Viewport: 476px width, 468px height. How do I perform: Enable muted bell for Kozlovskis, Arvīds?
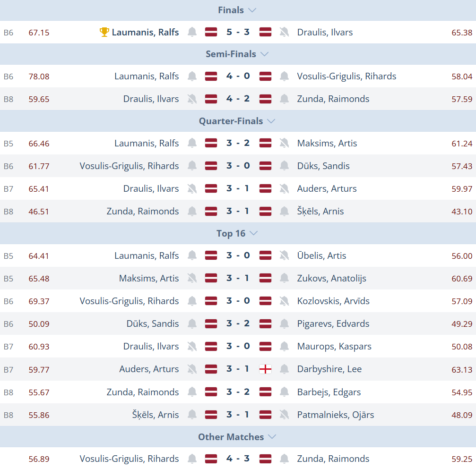point(284,301)
